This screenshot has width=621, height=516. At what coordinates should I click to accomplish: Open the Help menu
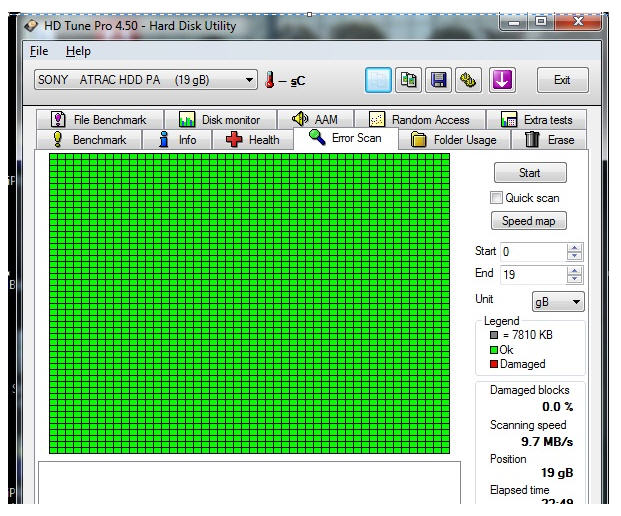[x=78, y=51]
